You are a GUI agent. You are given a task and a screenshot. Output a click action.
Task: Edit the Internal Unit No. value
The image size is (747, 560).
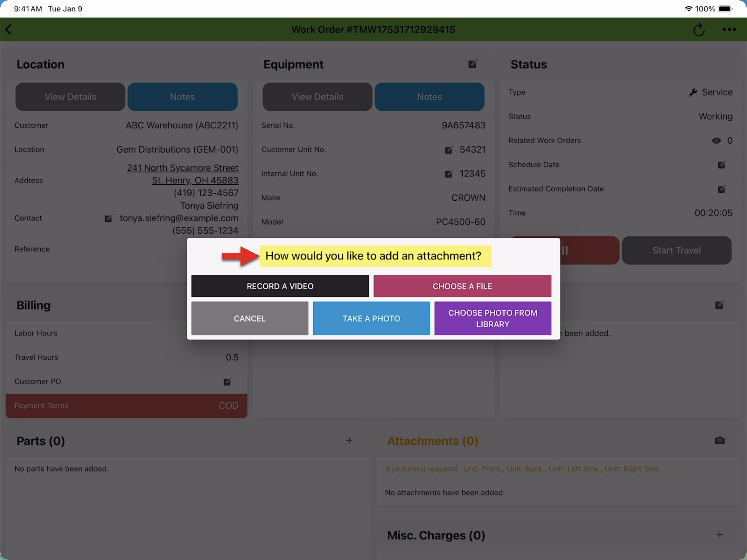[x=448, y=174]
